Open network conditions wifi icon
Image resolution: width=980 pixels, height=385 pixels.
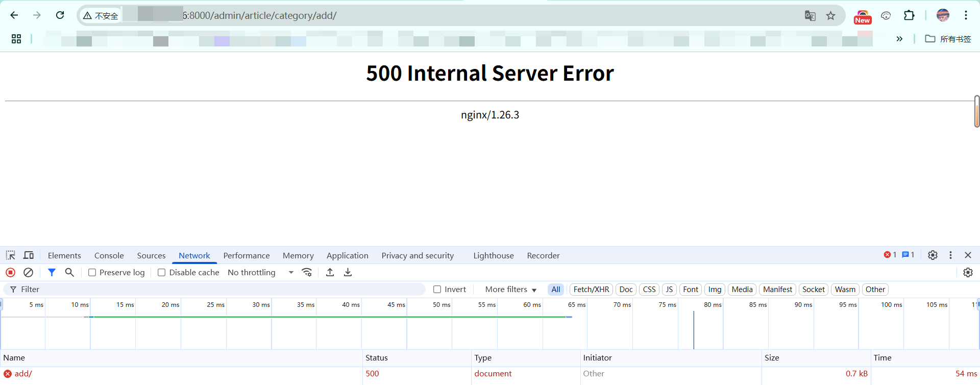coord(307,273)
